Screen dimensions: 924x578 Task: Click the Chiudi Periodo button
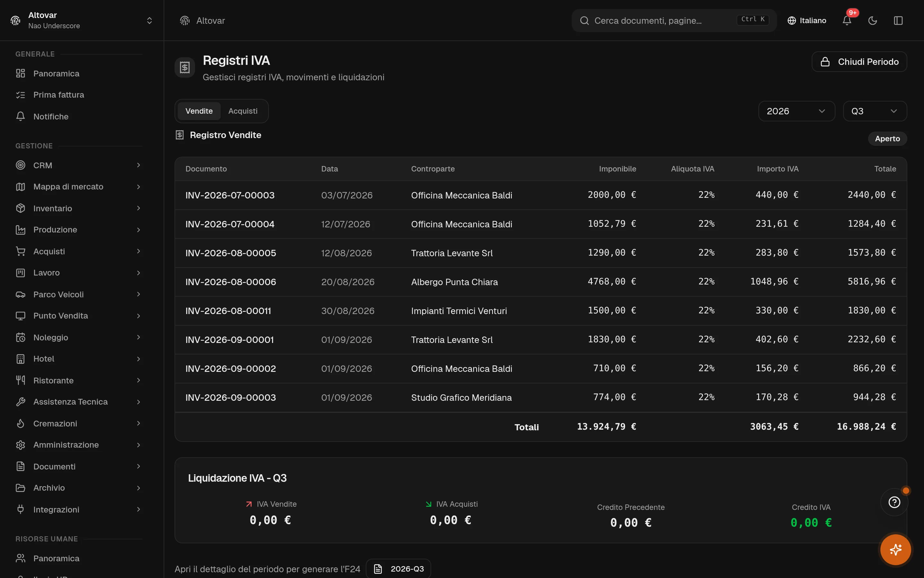859,62
